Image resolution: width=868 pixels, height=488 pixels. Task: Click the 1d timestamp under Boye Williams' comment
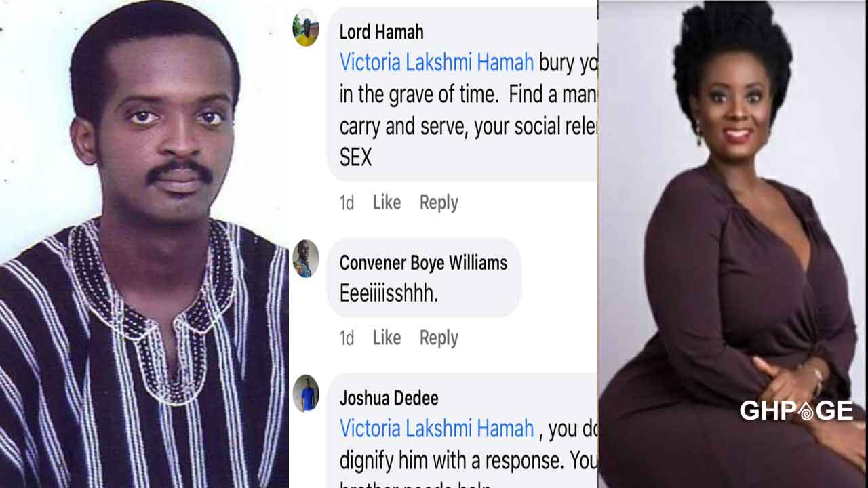(x=347, y=338)
